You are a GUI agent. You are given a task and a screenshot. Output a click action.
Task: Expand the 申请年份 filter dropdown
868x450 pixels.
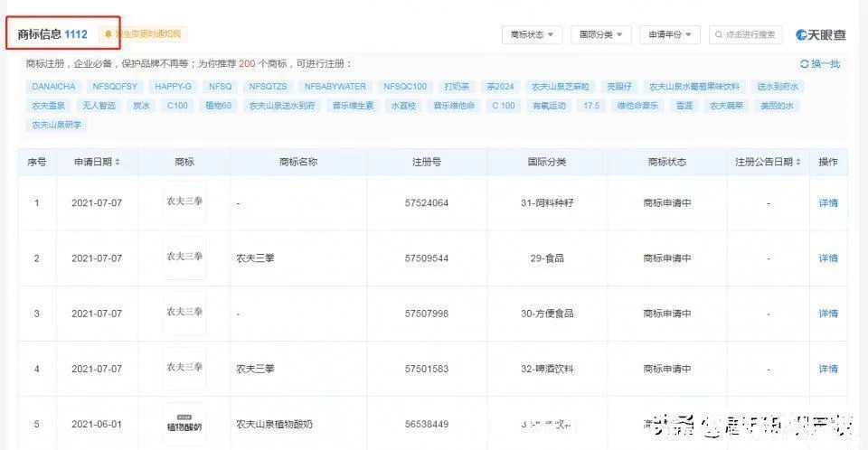[670, 35]
